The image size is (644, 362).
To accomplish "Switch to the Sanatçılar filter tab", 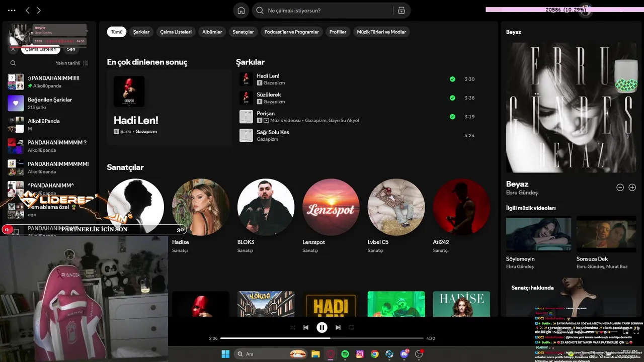I will click(243, 32).
